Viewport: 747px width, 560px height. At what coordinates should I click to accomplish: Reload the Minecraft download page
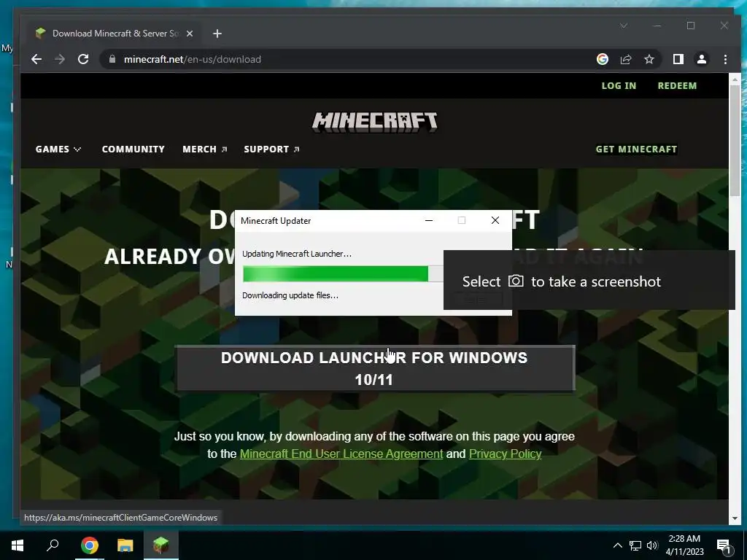[x=83, y=59]
